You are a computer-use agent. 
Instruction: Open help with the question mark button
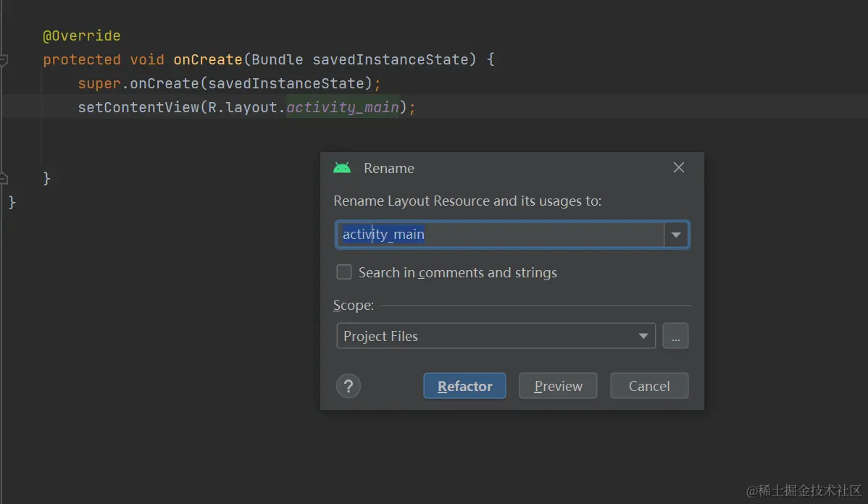[349, 386]
